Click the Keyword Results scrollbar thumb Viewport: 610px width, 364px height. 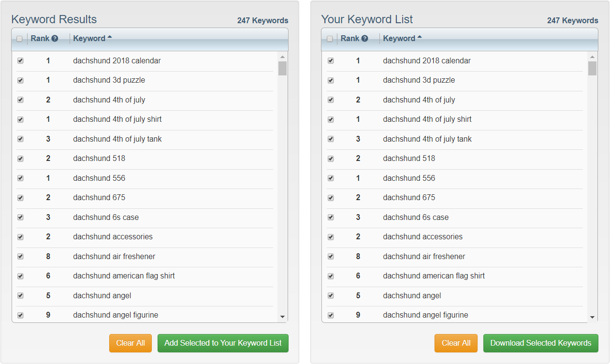click(x=283, y=68)
